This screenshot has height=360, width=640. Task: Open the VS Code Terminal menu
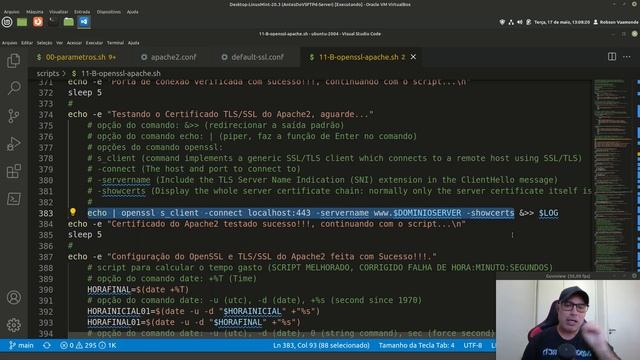pyautogui.click(x=115, y=43)
